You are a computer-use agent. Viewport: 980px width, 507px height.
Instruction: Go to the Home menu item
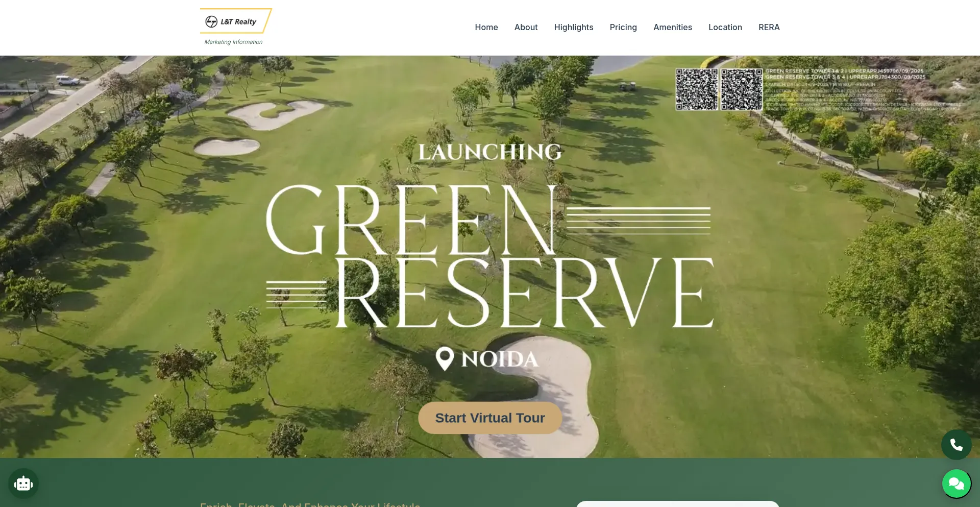click(486, 27)
